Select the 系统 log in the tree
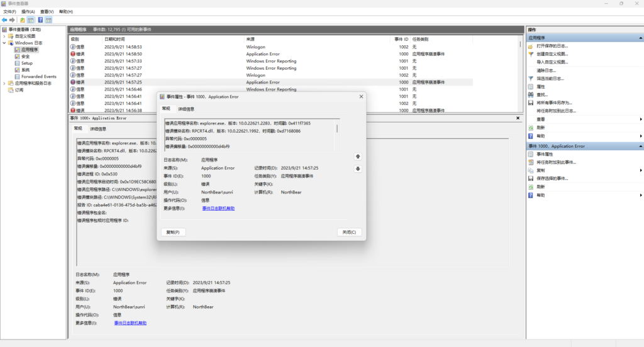The height and width of the screenshot is (347, 644). (25, 70)
